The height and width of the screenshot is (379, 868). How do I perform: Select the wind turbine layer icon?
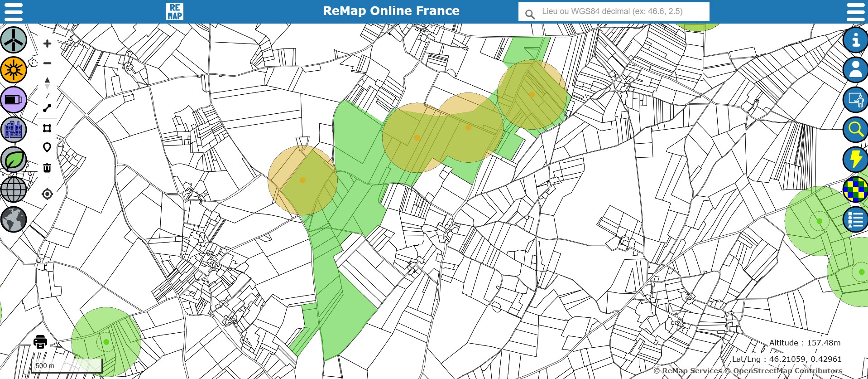coord(14,40)
